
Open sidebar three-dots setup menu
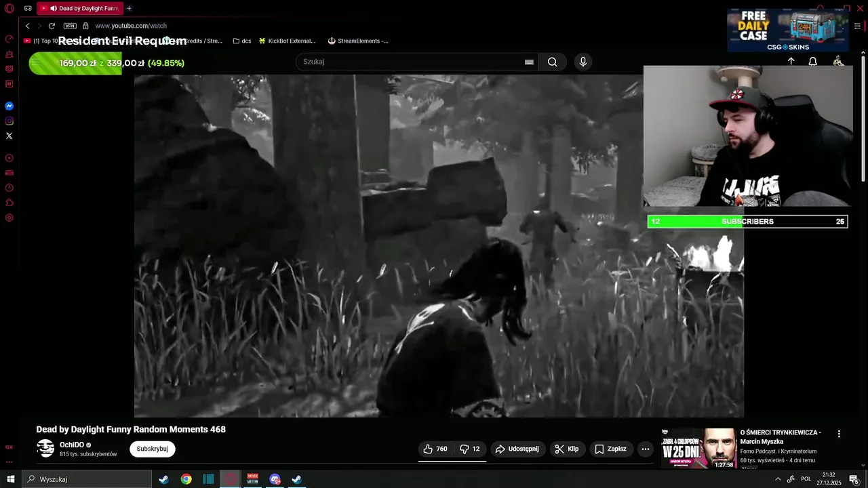(x=9, y=462)
